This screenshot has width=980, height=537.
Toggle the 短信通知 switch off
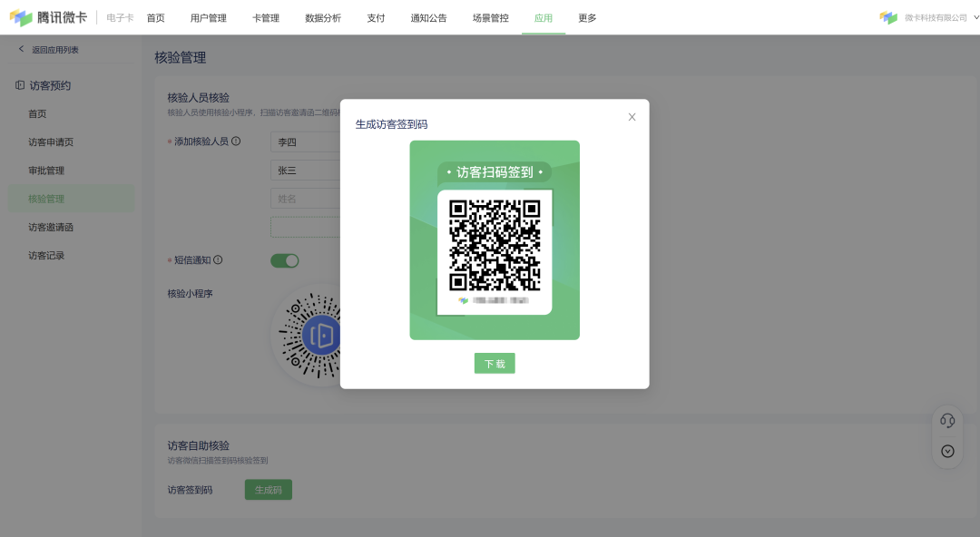click(x=284, y=260)
